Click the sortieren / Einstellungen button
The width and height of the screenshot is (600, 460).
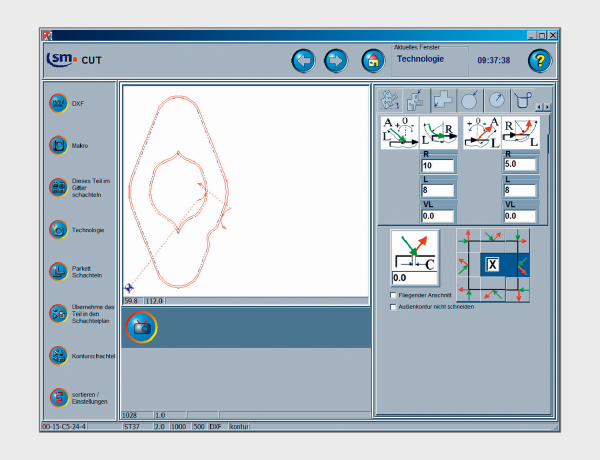point(58,397)
